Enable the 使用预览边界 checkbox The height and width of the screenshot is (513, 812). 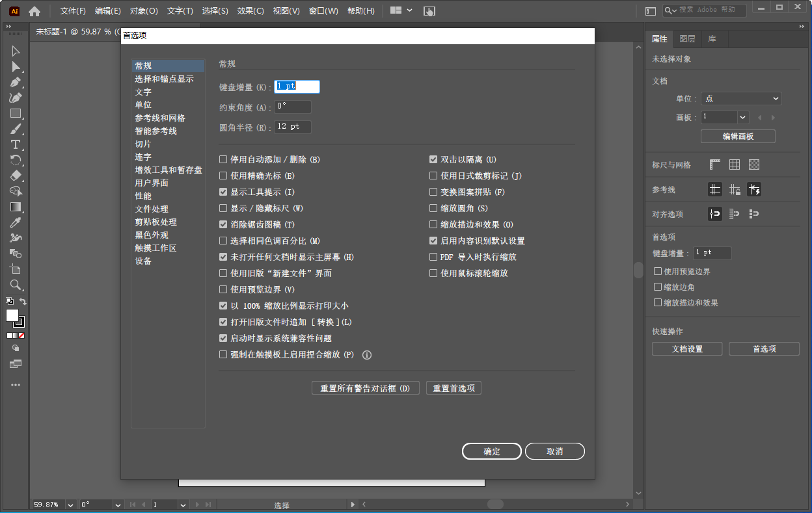[x=224, y=289]
